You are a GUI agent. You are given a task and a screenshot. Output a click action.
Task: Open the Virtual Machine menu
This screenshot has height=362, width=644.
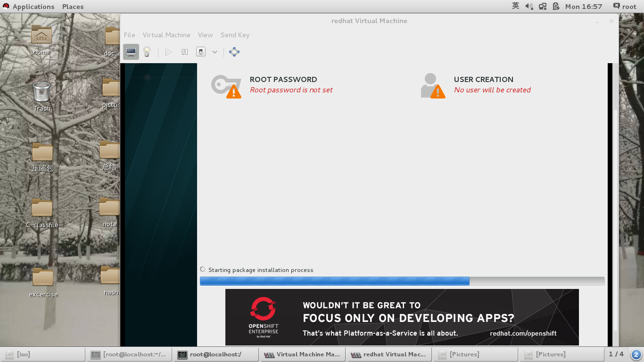(166, 35)
